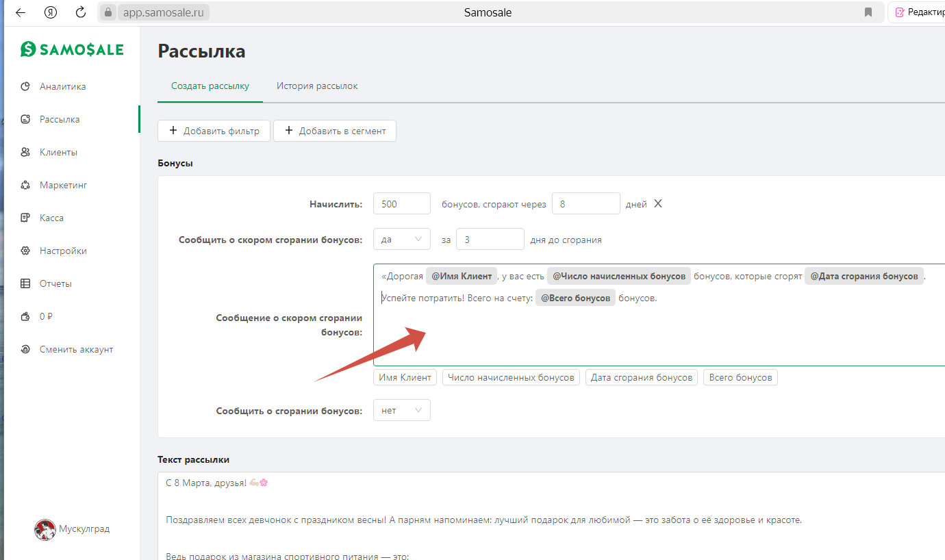Insert the Всего бонусов variable button

pos(740,377)
